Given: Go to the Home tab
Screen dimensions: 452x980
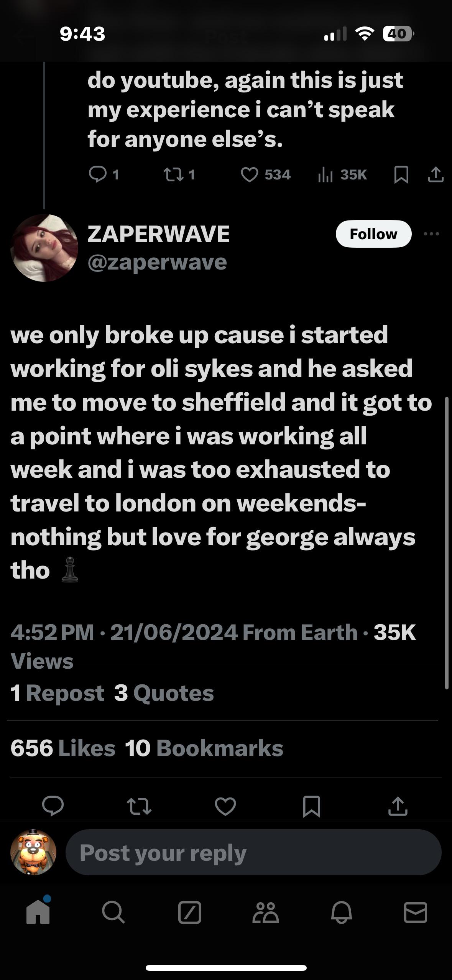Looking at the screenshot, I should click(38, 913).
